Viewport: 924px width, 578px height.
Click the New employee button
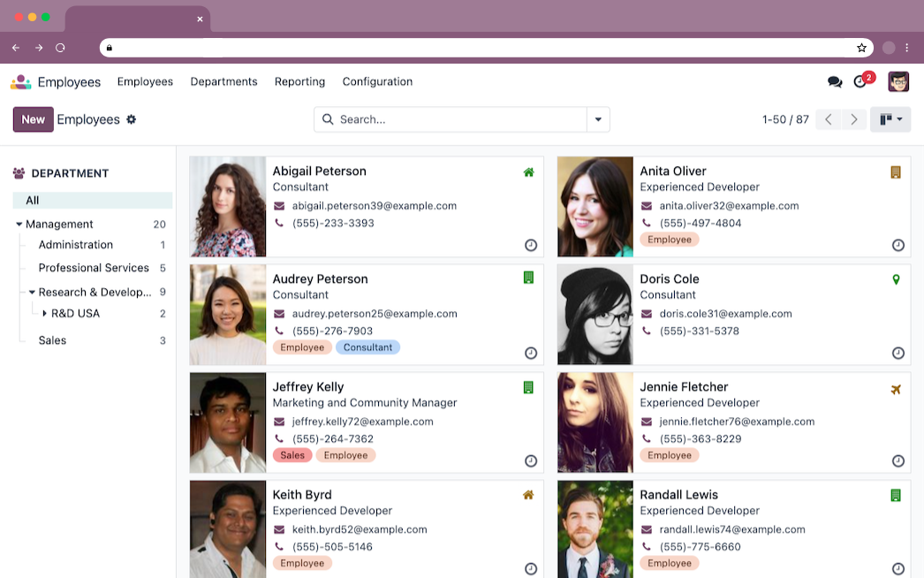[x=33, y=119]
